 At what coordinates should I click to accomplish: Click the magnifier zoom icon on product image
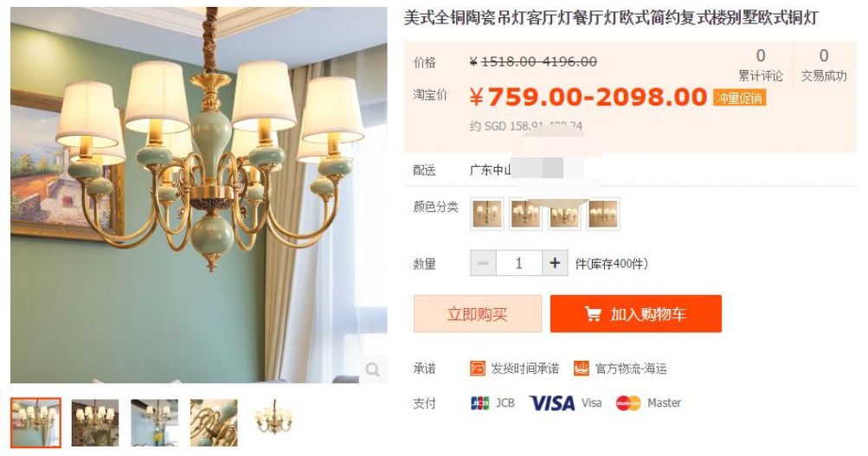pyautogui.click(x=372, y=369)
